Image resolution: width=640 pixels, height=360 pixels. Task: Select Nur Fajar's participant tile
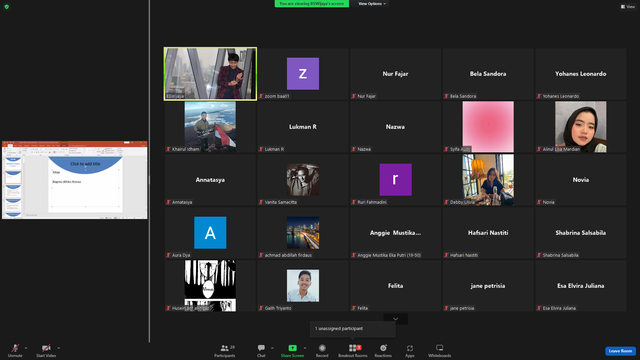point(396,73)
